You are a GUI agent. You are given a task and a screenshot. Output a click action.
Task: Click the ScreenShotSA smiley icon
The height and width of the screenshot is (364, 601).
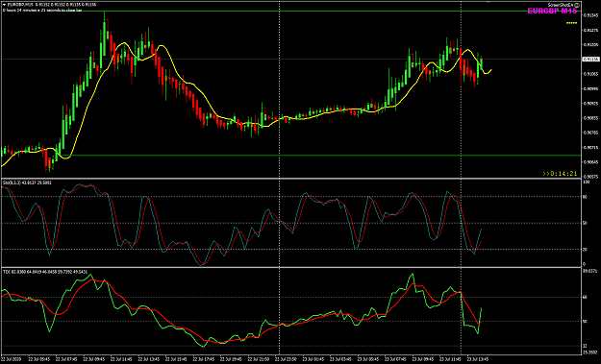577,5
